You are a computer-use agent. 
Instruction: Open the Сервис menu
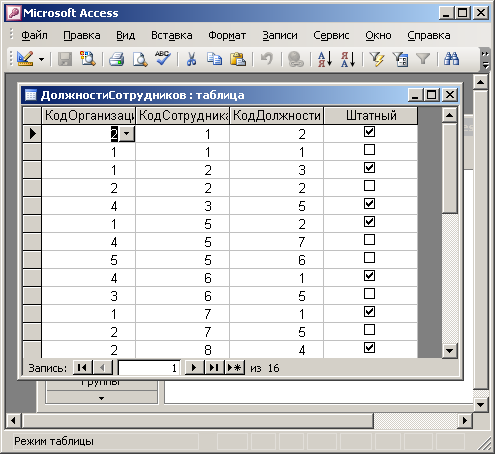(331, 35)
